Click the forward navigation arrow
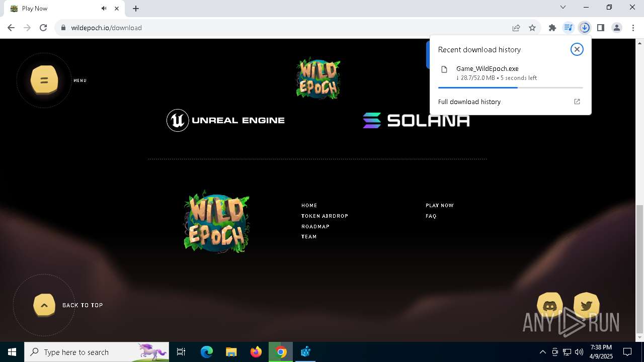Image resolution: width=644 pixels, height=362 pixels. 27,28
